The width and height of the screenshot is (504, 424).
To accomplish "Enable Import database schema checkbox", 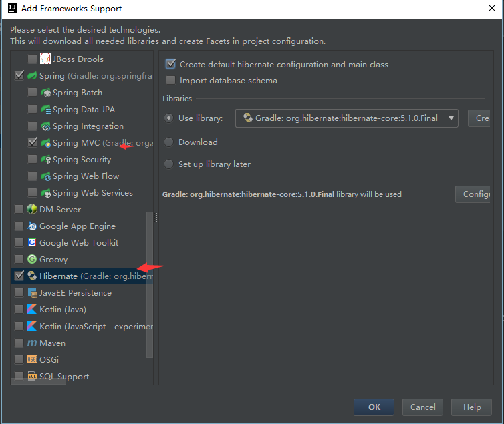I will (x=170, y=80).
